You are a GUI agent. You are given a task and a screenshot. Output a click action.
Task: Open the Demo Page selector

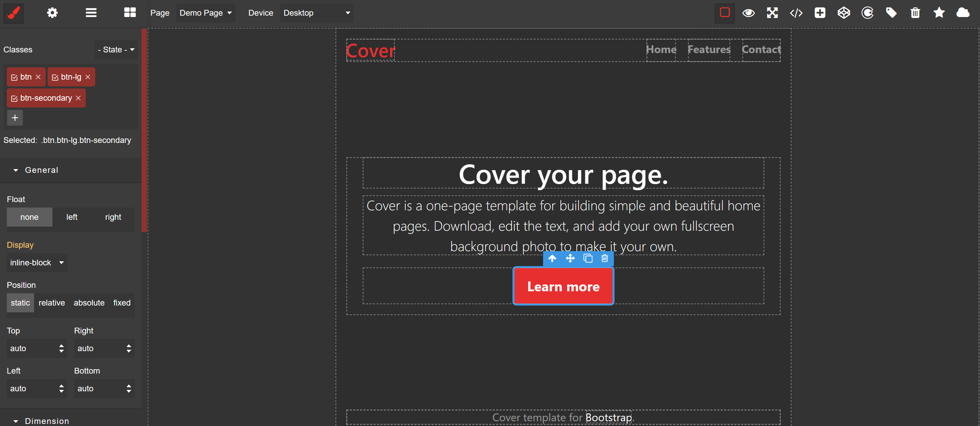[x=206, y=13]
